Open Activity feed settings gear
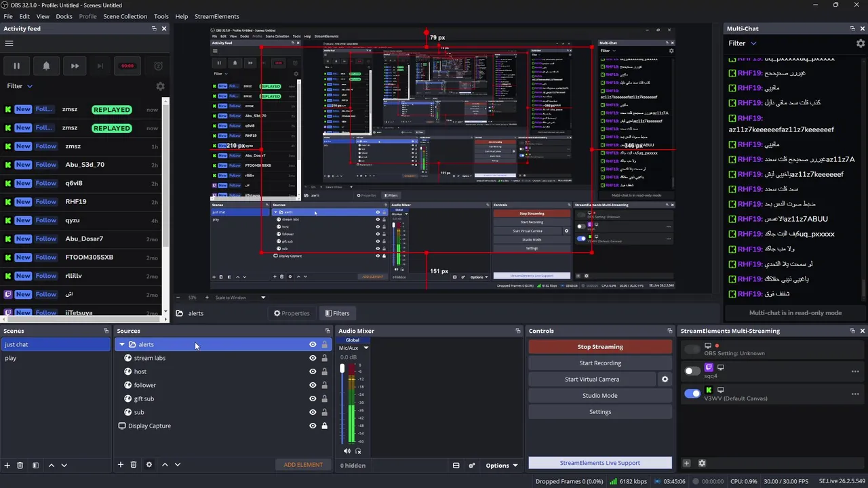Image resolution: width=868 pixels, height=488 pixels. 160,86
